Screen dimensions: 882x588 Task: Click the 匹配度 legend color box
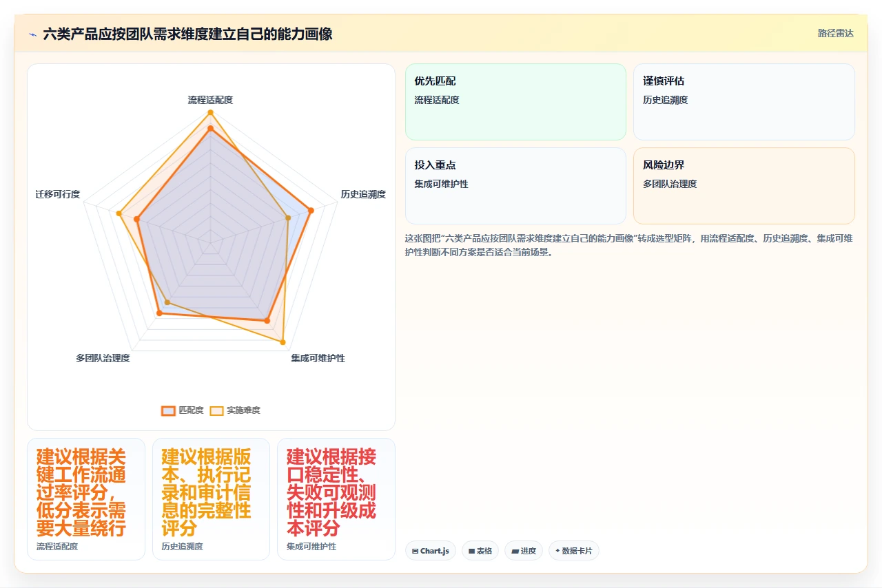pyautogui.click(x=168, y=410)
